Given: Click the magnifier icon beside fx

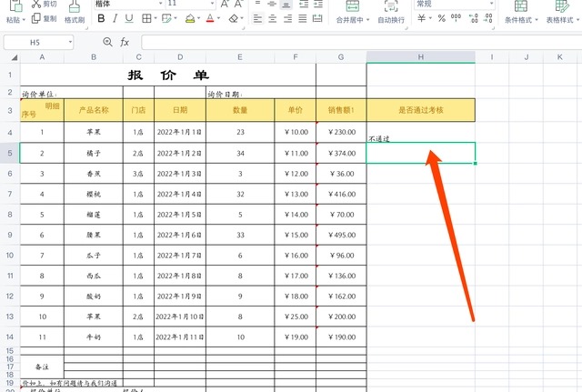Looking at the screenshot, I should click(x=107, y=42).
